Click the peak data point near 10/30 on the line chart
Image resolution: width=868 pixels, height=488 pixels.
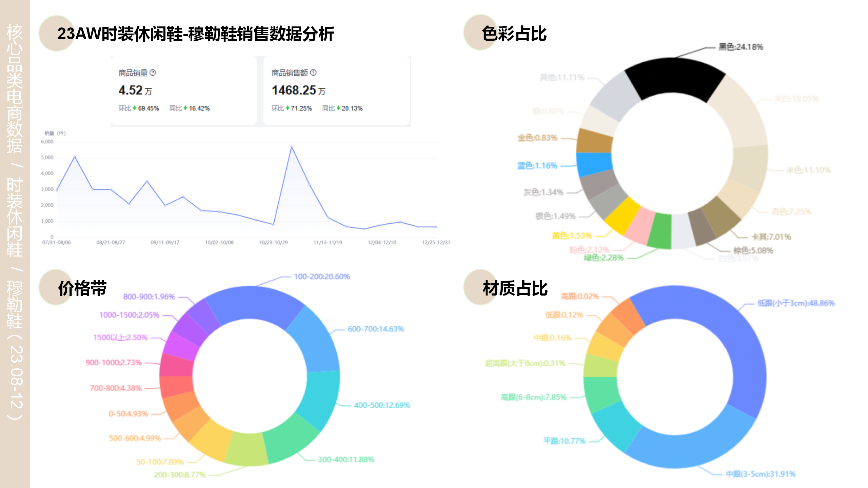click(292, 147)
